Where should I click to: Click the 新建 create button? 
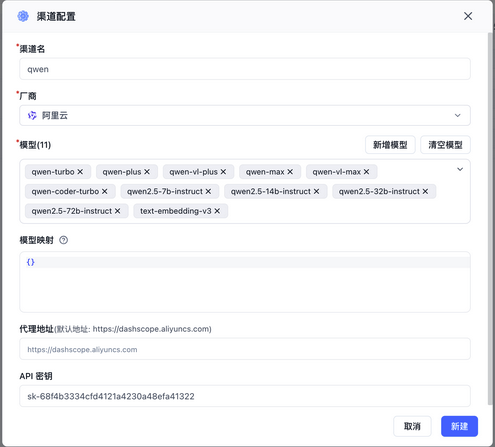pyautogui.click(x=459, y=426)
